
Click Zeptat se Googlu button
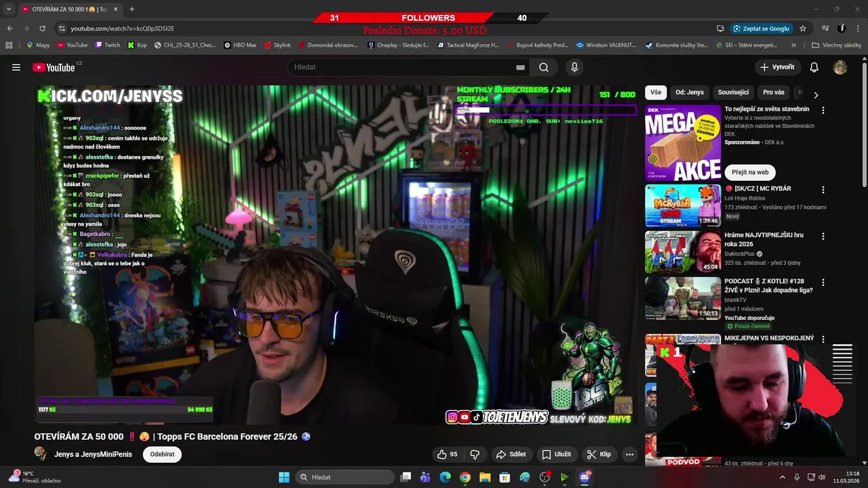[x=761, y=28]
